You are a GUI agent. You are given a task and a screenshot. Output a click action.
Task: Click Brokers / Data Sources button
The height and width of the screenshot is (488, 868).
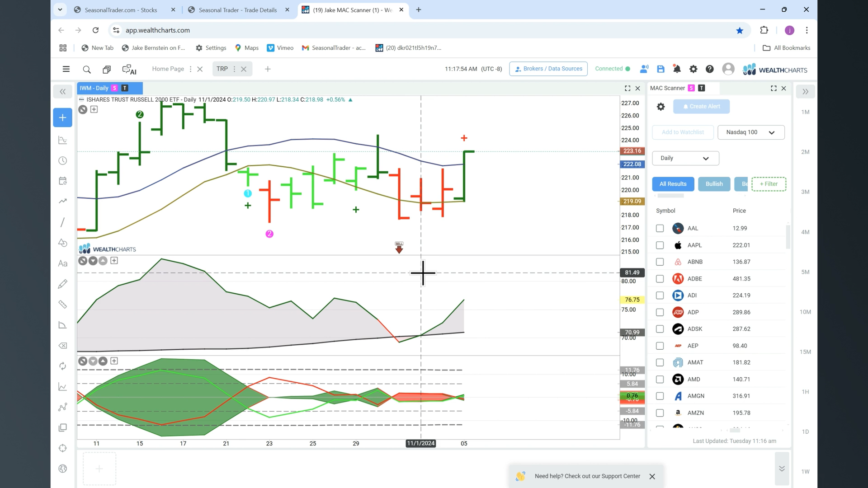tap(548, 69)
